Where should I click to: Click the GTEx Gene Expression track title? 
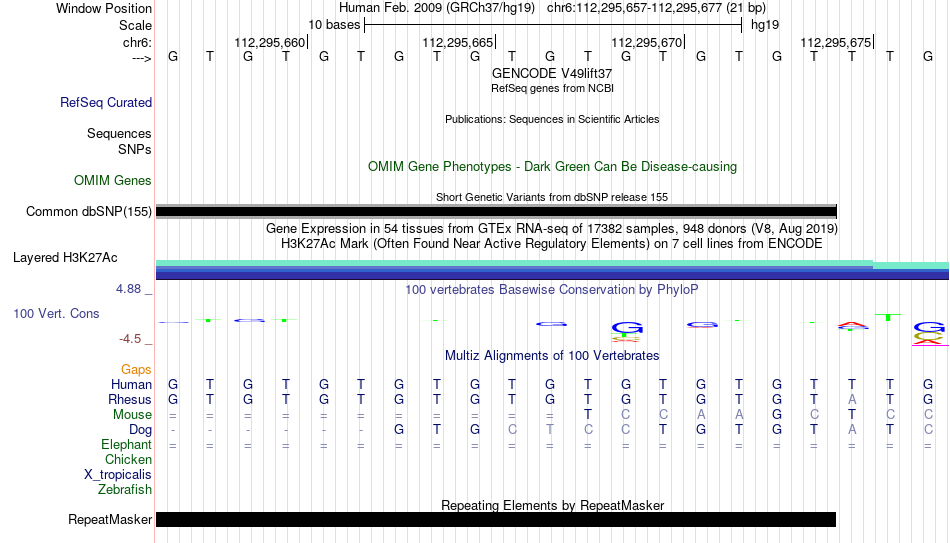(x=552, y=228)
